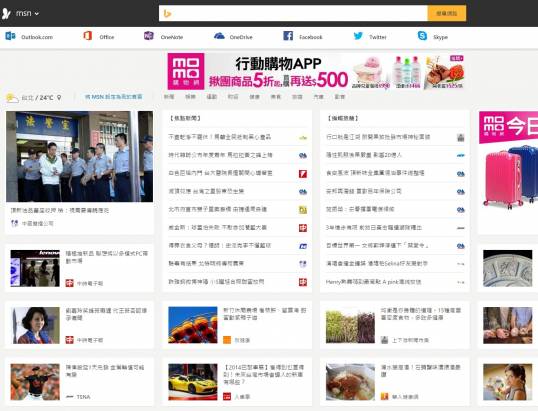Open the OneDrive cloud icon

(x=219, y=36)
